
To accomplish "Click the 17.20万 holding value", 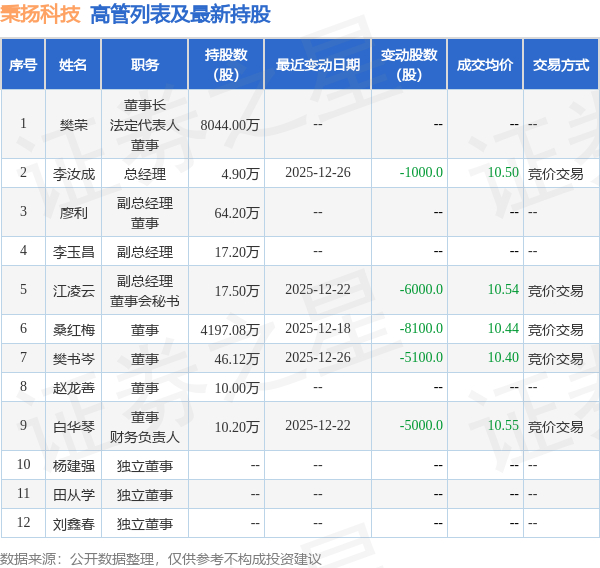I will pos(237,252).
